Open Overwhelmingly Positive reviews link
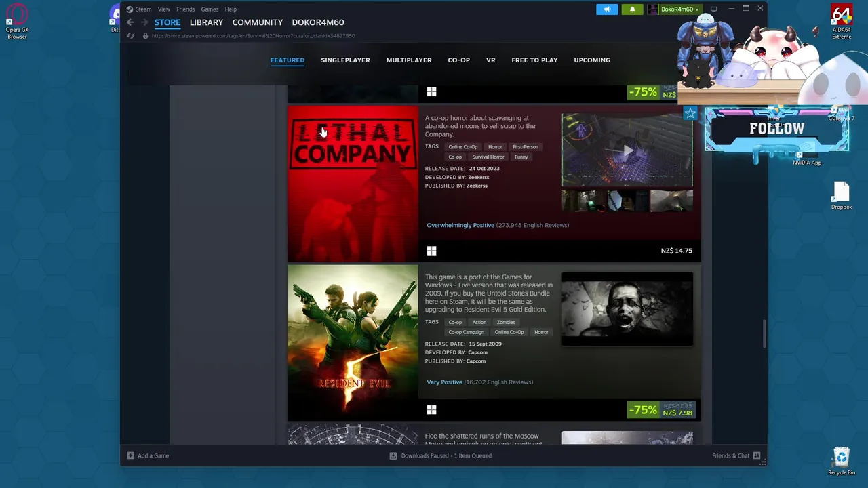Screen dimensions: 868x488 [460, 225]
